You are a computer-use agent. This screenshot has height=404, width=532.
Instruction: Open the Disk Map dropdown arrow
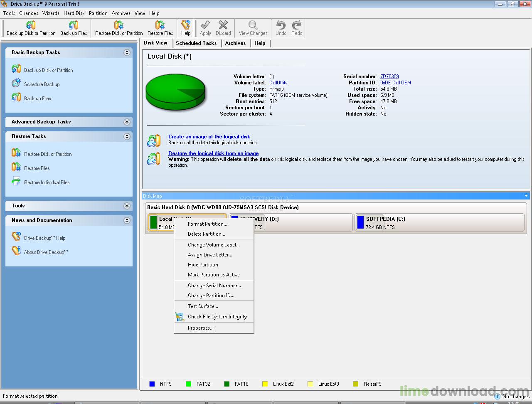click(526, 196)
